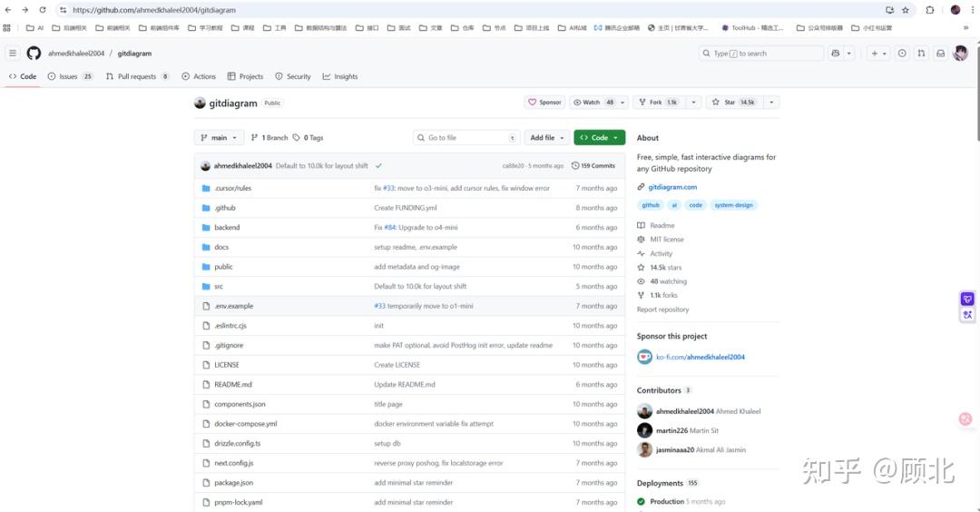The image size is (980, 512).
Task: View the 1 Branch list
Action: point(269,138)
